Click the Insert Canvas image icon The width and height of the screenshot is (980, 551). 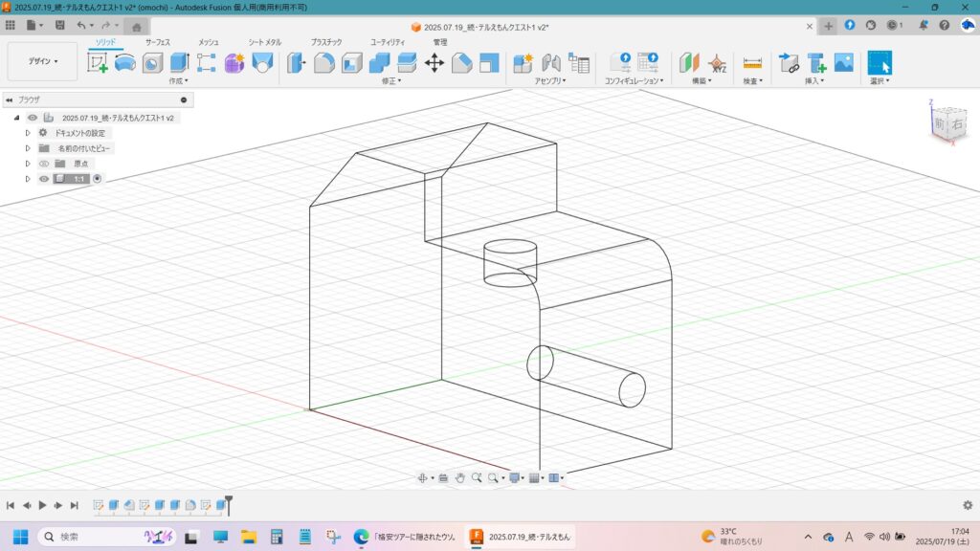pyautogui.click(x=843, y=63)
